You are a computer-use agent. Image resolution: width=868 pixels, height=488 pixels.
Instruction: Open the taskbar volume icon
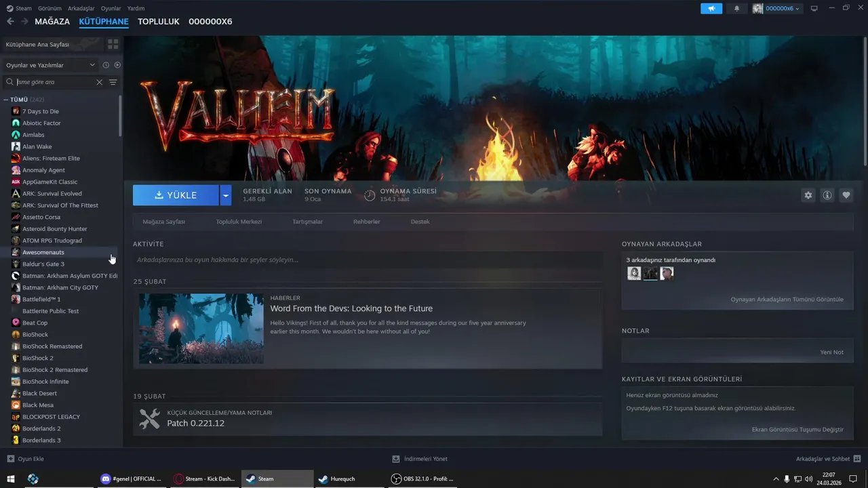(x=809, y=479)
